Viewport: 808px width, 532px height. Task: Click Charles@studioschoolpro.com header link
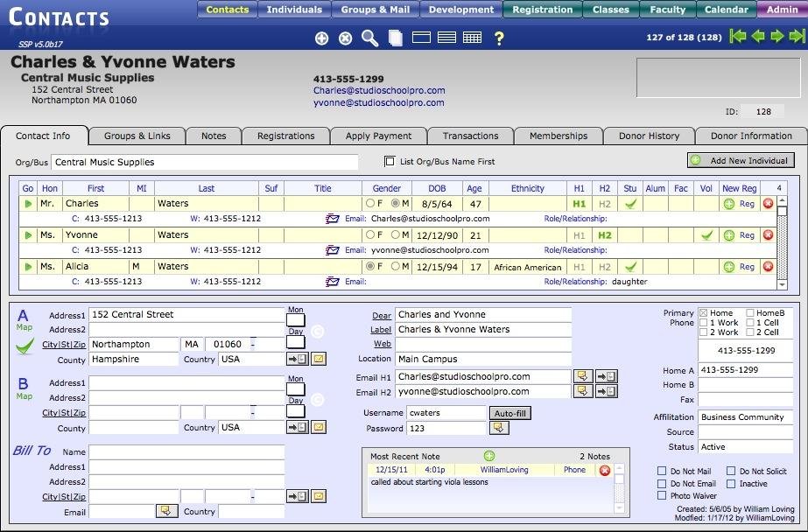[379, 90]
